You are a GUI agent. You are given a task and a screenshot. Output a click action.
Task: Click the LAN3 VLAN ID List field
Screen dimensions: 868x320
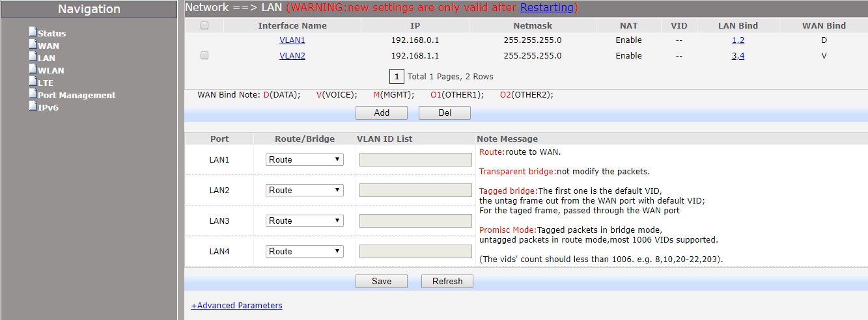click(x=415, y=221)
